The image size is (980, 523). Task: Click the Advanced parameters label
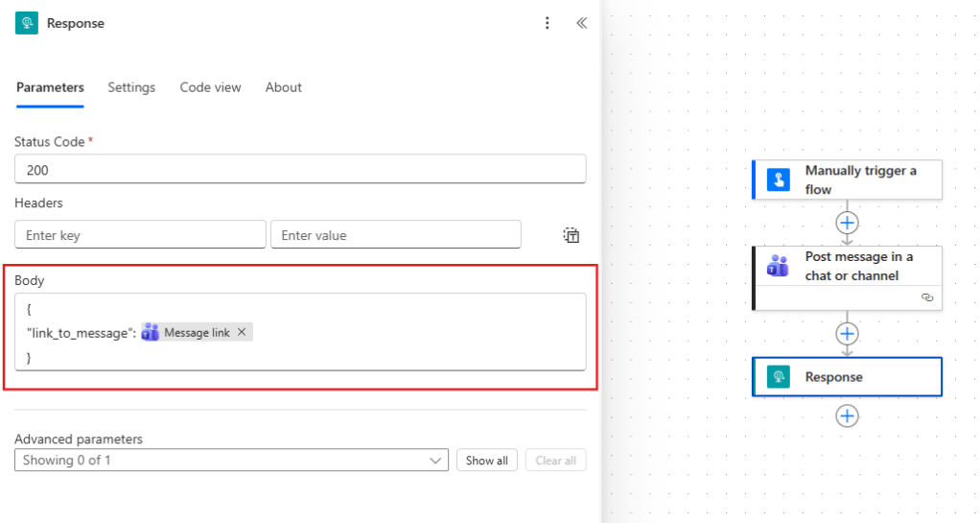click(78, 439)
